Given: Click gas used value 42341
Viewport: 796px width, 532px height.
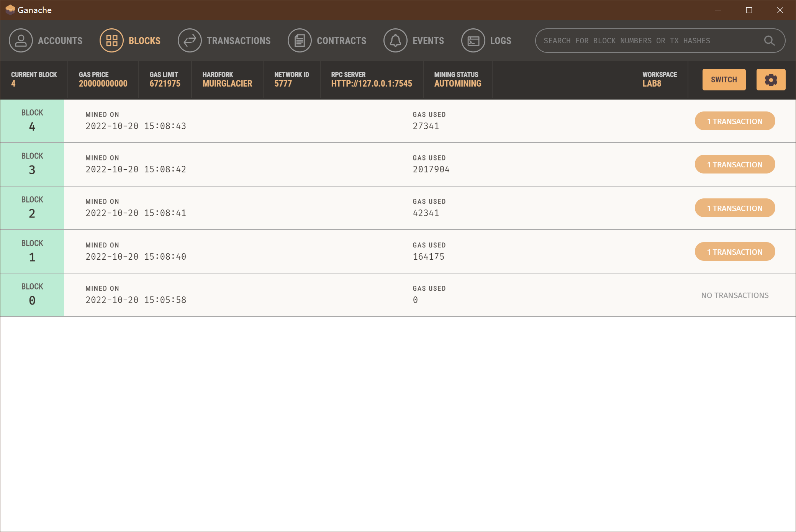Looking at the screenshot, I should click(426, 213).
